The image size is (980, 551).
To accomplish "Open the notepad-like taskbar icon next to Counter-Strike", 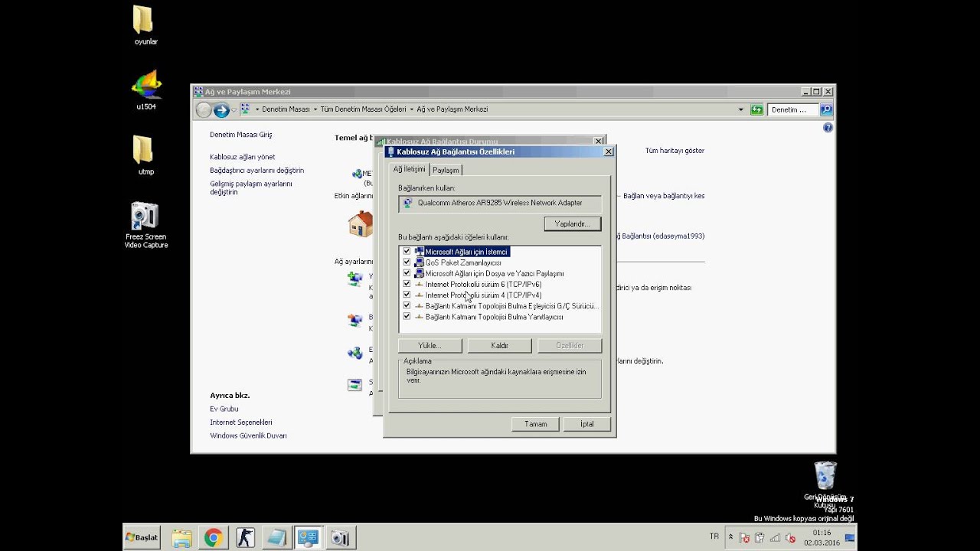I will click(x=276, y=538).
